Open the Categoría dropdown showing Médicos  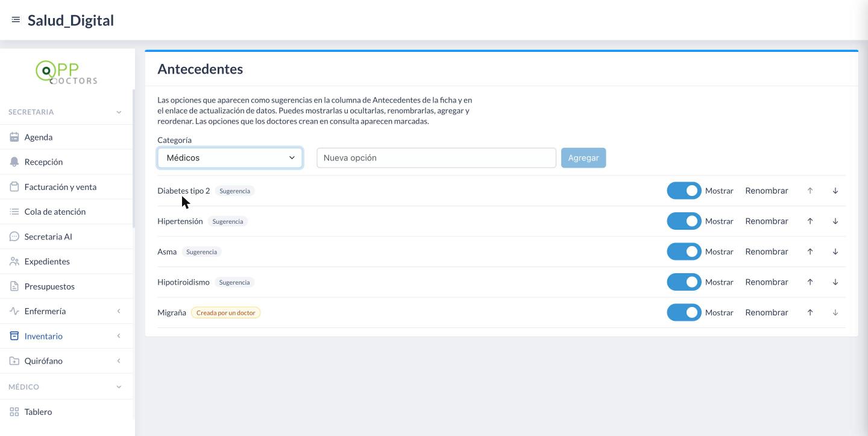230,158
